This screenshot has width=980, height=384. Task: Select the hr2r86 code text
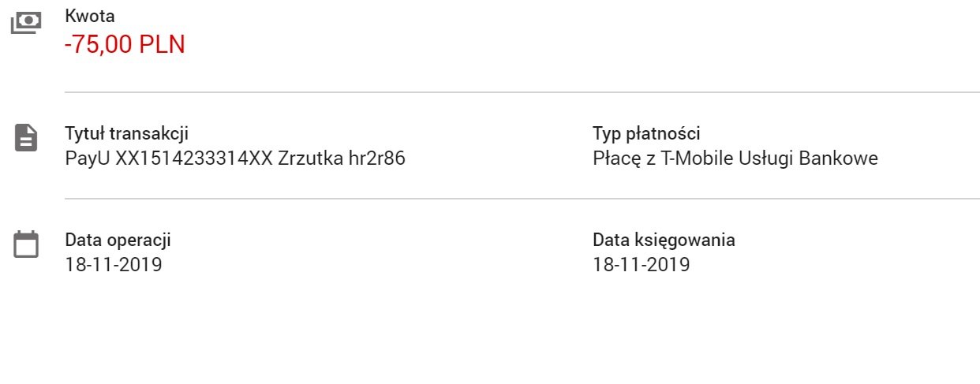tap(377, 158)
